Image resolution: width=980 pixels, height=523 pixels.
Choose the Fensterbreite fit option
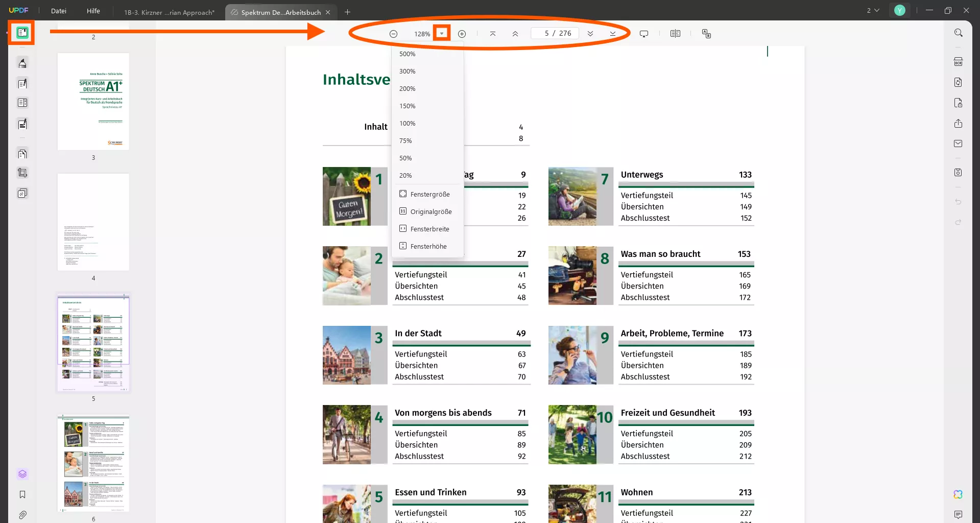point(428,229)
